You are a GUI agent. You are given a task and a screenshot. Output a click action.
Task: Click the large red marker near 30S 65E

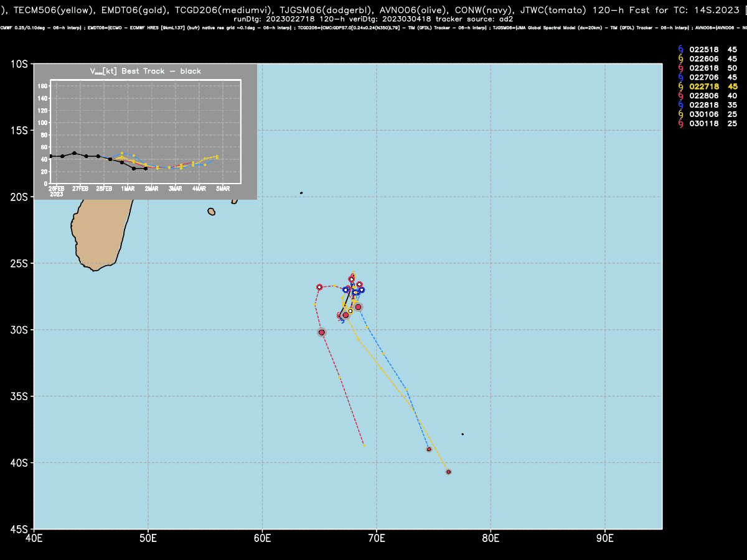point(322,332)
